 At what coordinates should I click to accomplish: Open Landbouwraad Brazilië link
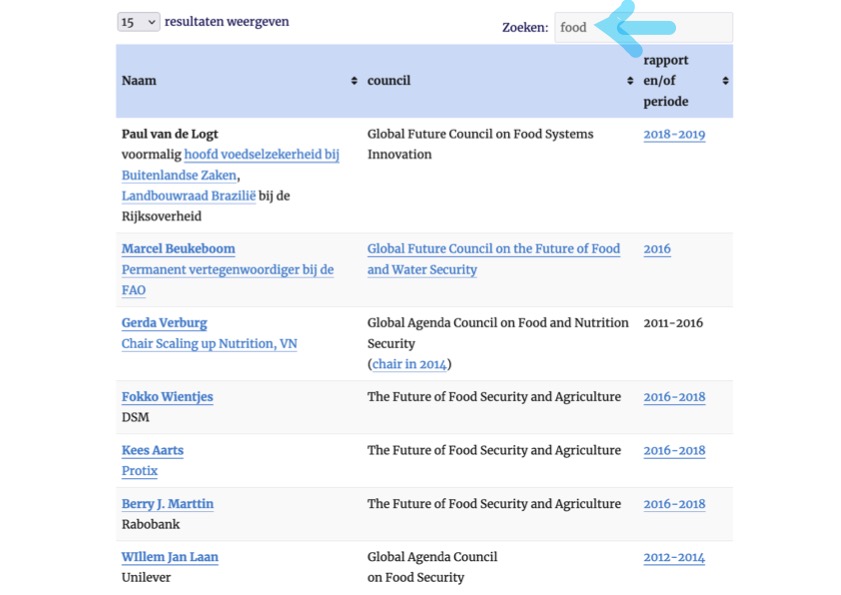coord(188,196)
